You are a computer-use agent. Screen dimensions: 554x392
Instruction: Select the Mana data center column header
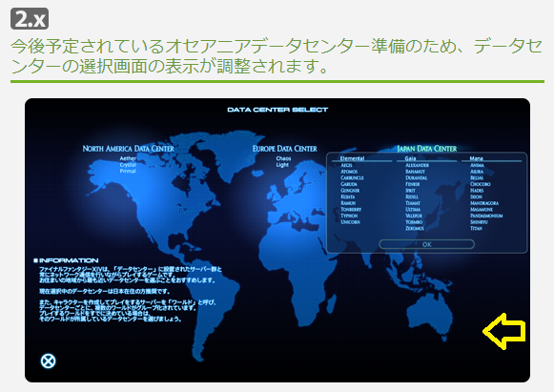coord(476,158)
